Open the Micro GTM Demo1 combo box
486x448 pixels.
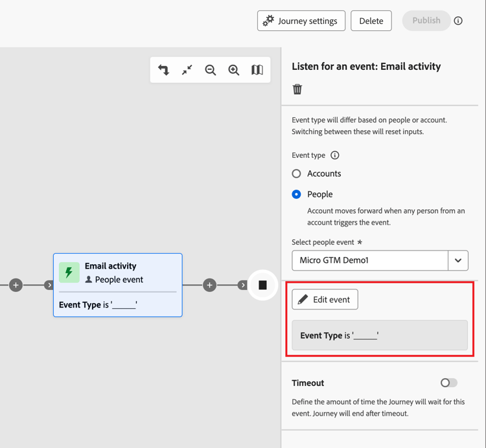[x=370, y=260]
